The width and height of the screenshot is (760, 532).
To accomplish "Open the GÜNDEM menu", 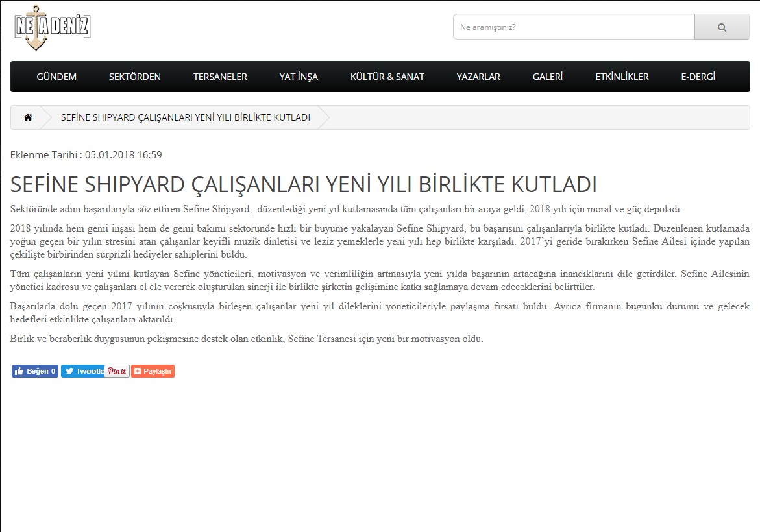I will coord(56,77).
